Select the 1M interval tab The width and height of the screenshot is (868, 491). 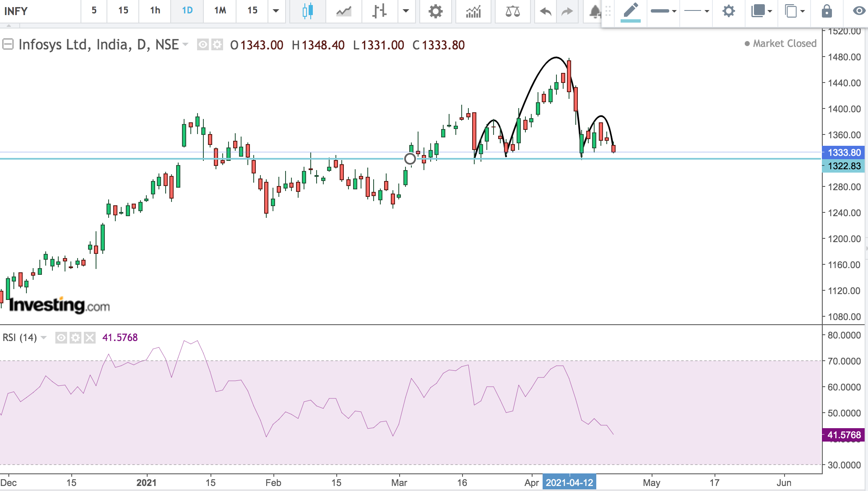click(220, 10)
